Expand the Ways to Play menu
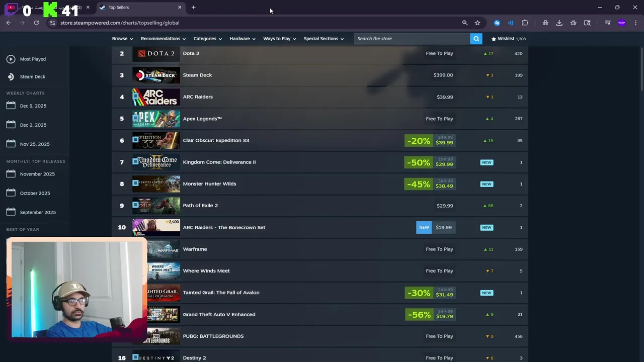 tap(279, 39)
